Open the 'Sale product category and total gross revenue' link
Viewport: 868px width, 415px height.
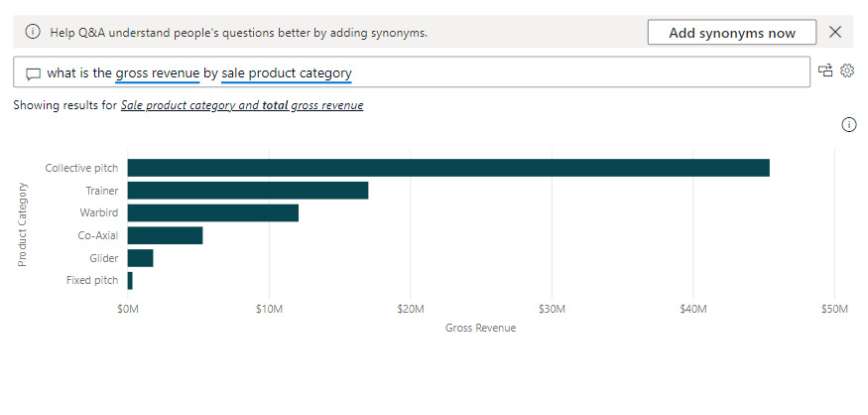tap(241, 105)
